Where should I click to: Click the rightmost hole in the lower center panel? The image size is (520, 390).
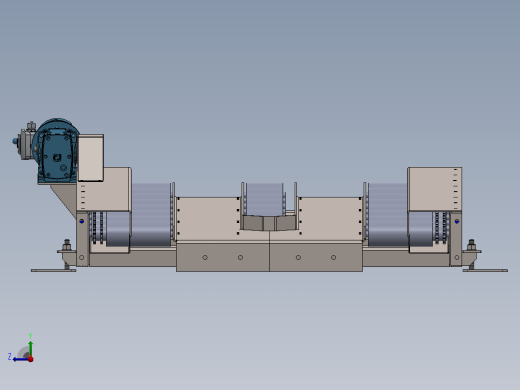333,257
